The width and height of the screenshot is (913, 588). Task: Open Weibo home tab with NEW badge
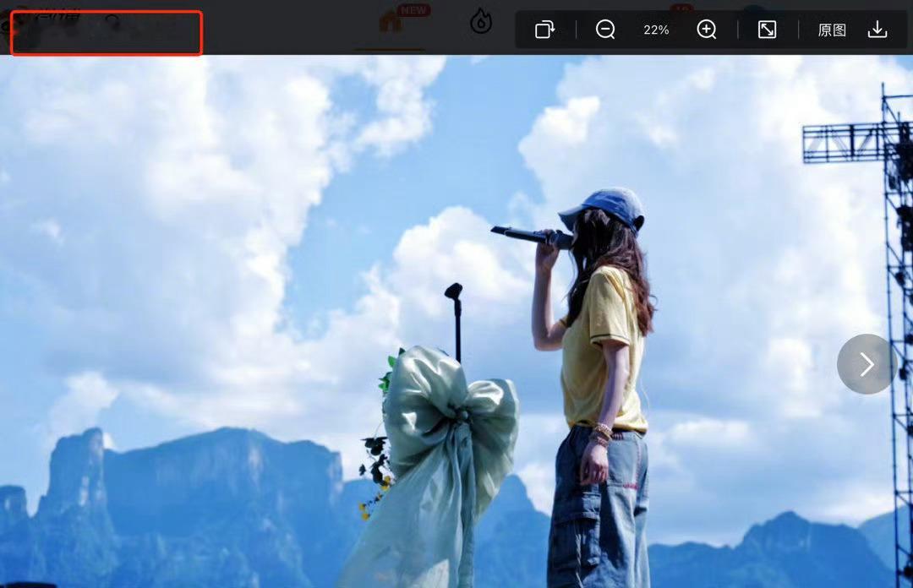392,21
